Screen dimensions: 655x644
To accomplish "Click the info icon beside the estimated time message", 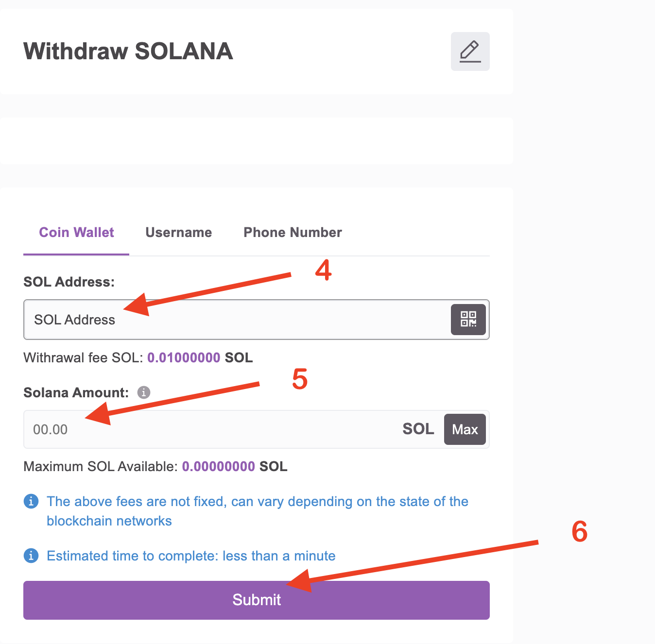I will click(x=31, y=556).
